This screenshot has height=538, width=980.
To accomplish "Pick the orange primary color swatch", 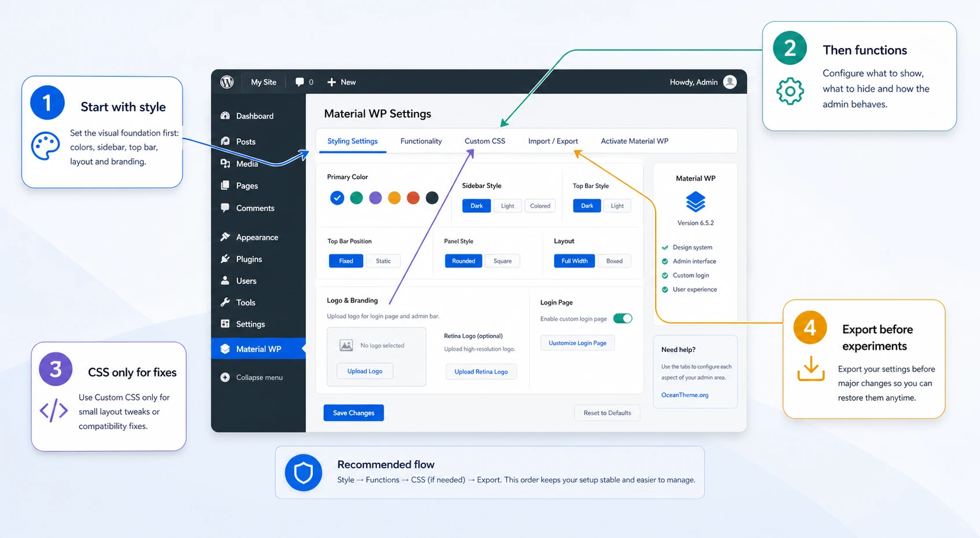I will coord(394,198).
